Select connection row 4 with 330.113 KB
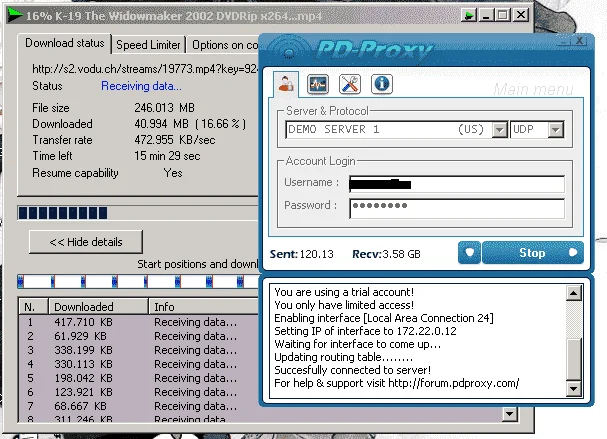607x439 pixels. pyautogui.click(x=139, y=364)
